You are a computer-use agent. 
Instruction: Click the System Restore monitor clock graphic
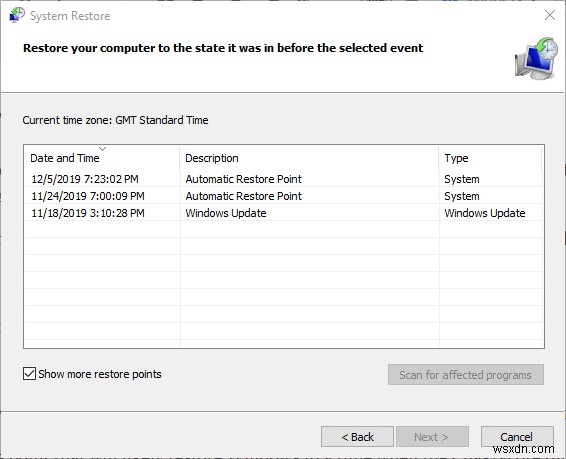(x=536, y=58)
